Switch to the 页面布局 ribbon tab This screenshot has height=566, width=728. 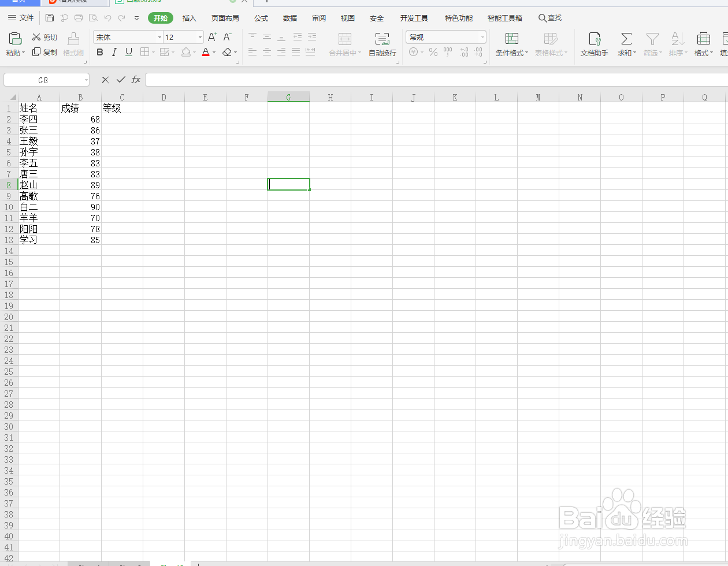point(225,18)
